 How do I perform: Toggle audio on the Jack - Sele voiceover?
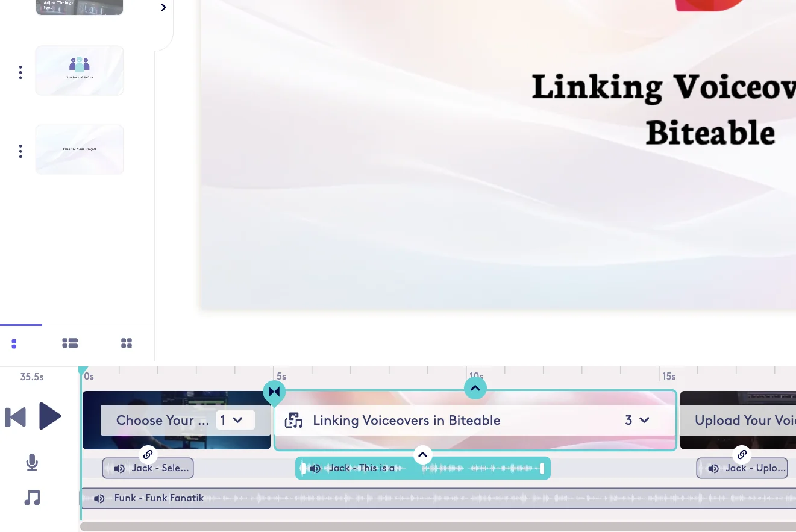pos(119,468)
